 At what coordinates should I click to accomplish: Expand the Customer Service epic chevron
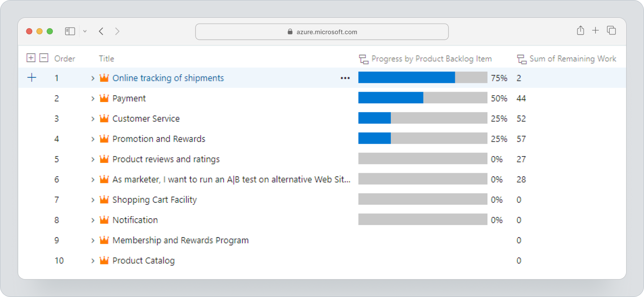pyautogui.click(x=93, y=118)
